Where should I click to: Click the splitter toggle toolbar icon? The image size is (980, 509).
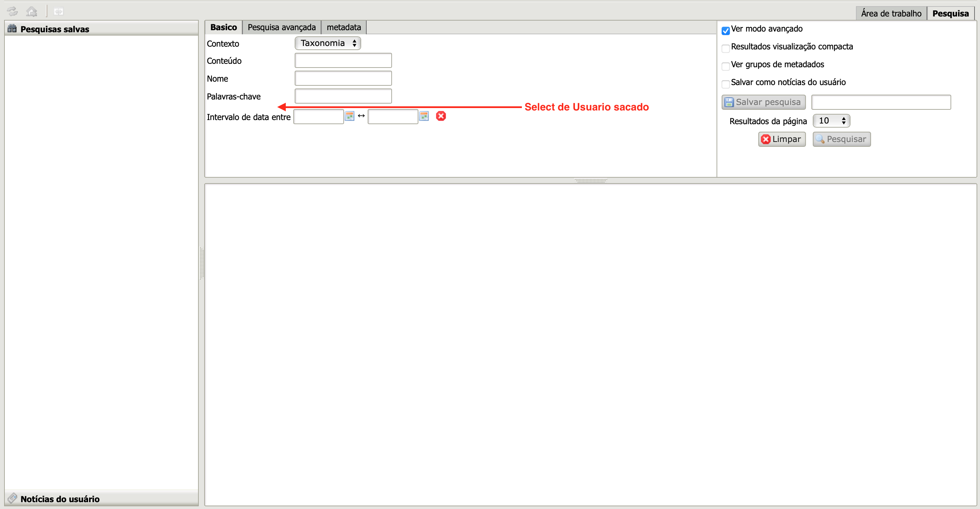(x=58, y=12)
